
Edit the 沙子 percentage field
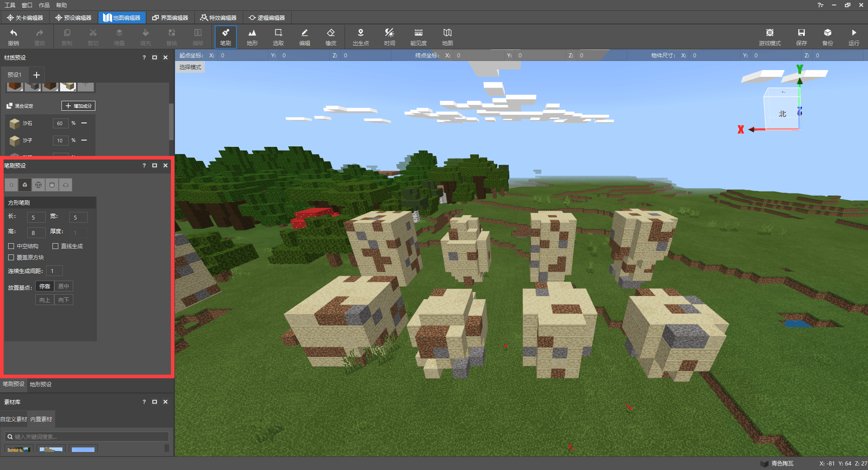60,141
